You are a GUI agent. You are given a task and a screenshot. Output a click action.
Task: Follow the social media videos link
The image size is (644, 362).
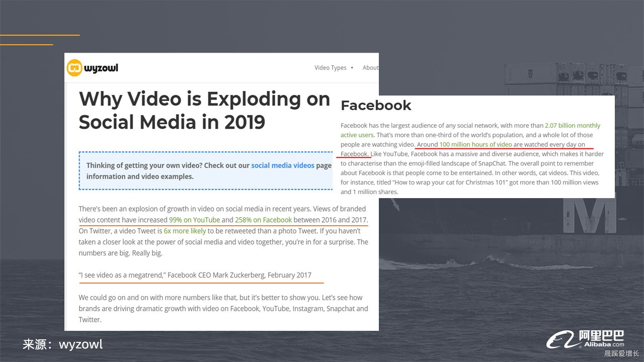[x=283, y=165]
